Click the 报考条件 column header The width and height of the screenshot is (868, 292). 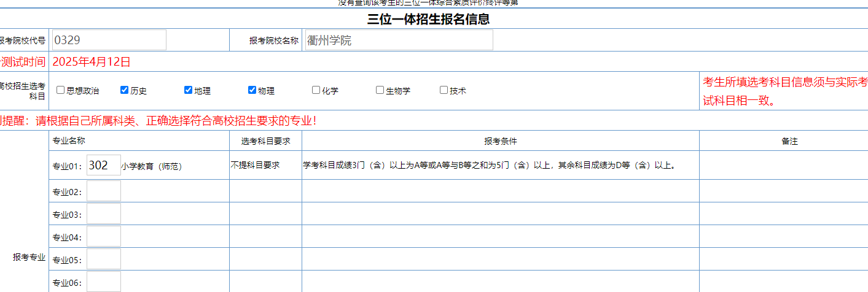pos(500,141)
